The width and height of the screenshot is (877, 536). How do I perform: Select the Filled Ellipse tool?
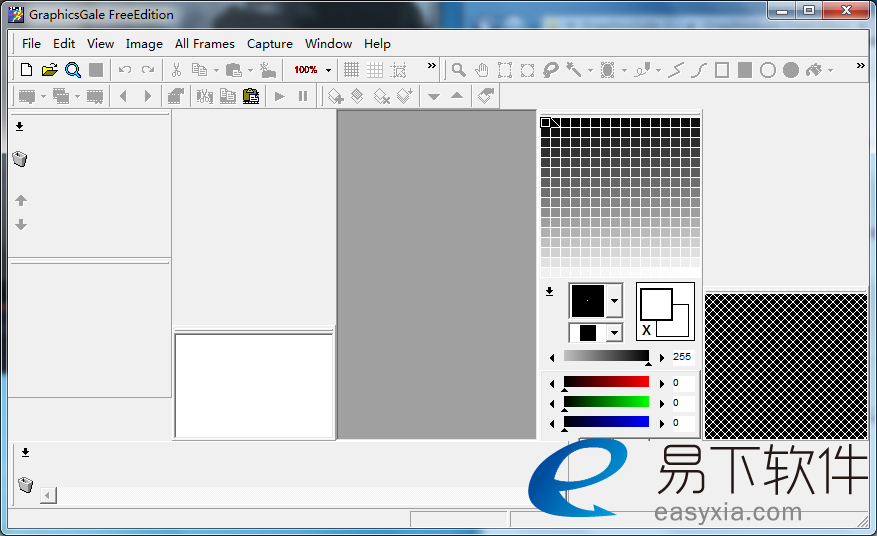click(791, 70)
